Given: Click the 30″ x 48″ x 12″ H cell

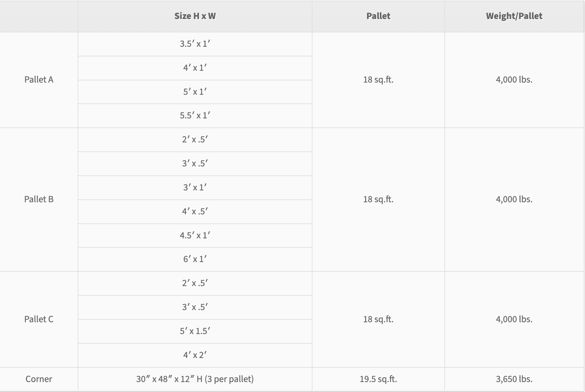Looking at the screenshot, I should (x=195, y=379).
